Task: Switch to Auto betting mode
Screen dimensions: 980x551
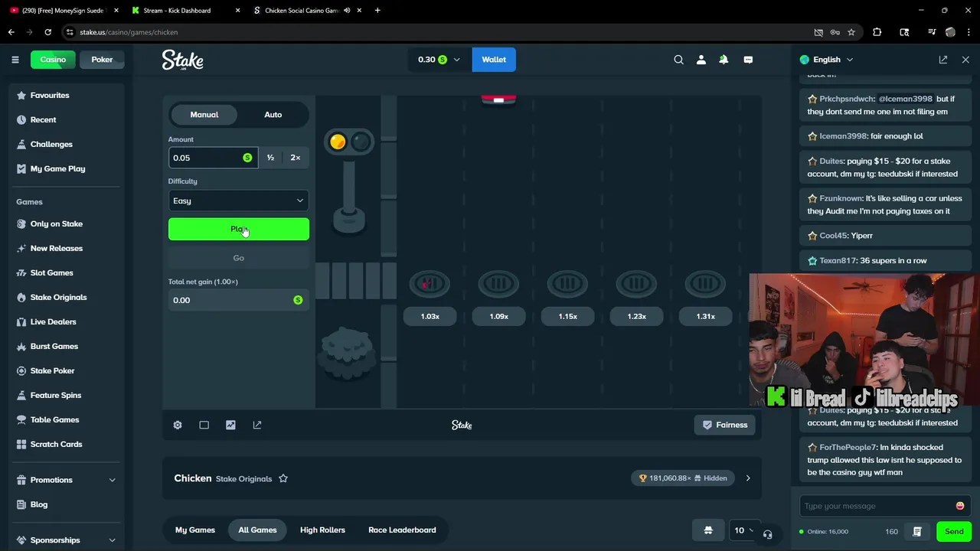Action: click(x=273, y=115)
